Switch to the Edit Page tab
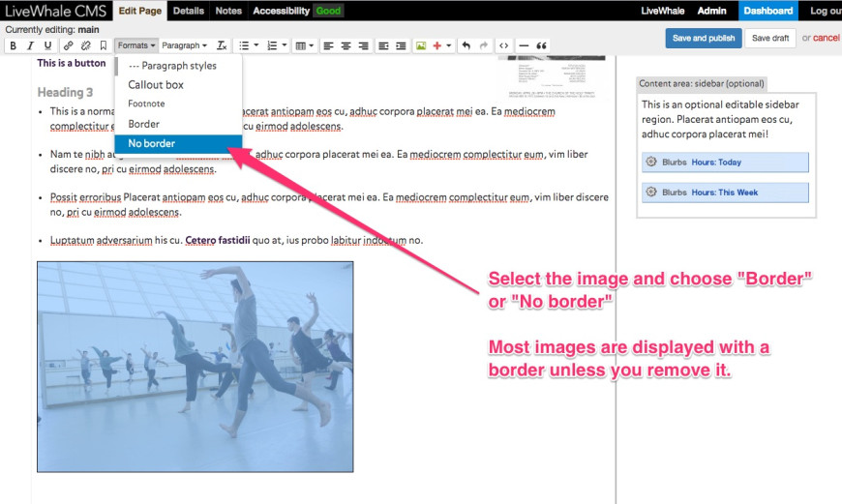The width and height of the screenshot is (842, 504). coord(139,11)
